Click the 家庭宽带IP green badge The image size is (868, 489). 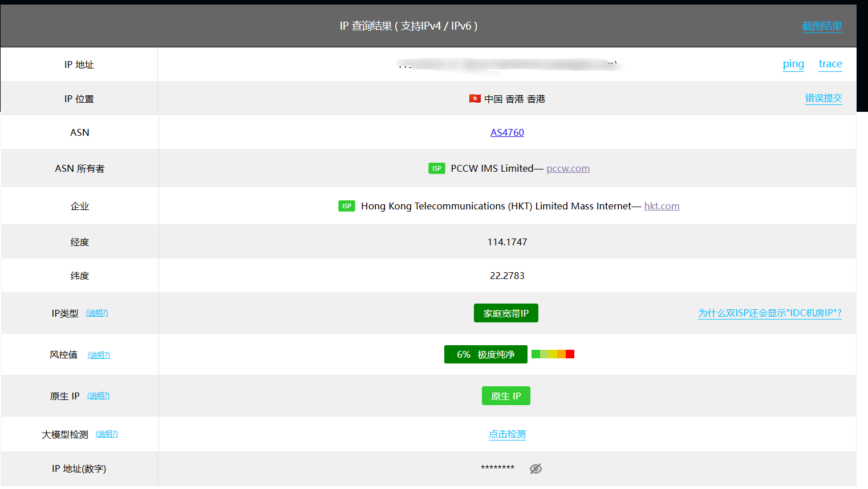pyautogui.click(x=506, y=313)
